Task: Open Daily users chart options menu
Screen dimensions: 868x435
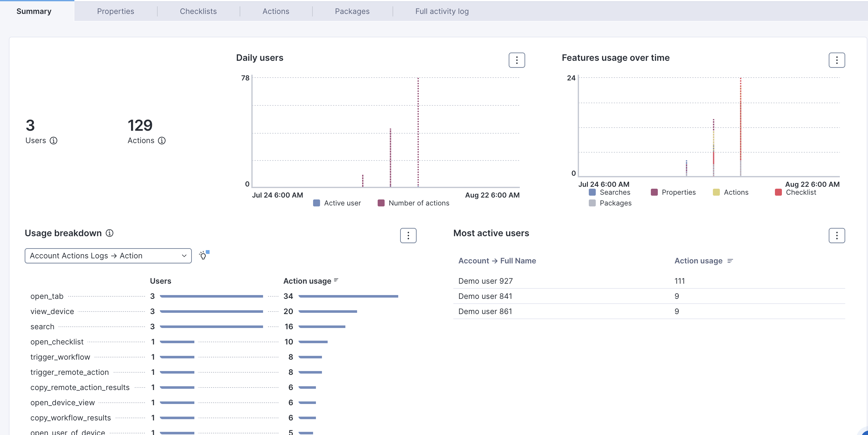Action: pos(517,60)
